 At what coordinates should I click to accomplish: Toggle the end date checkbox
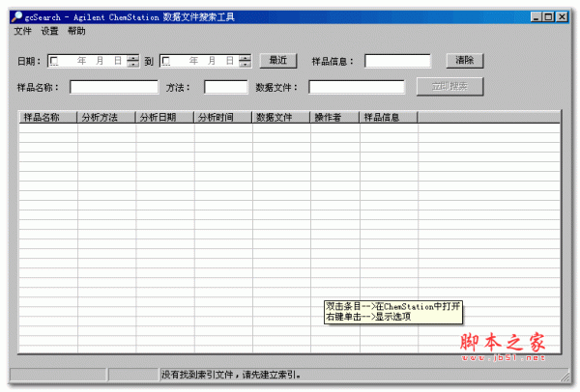[x=166, y=61]
